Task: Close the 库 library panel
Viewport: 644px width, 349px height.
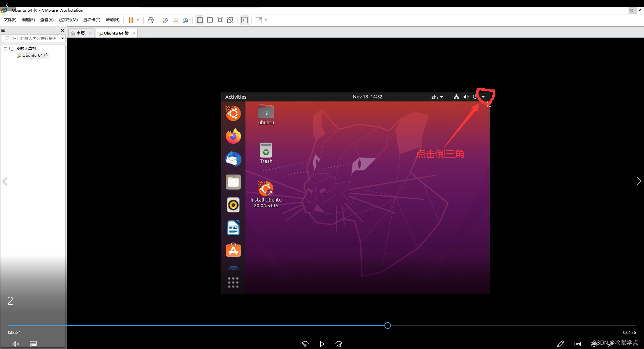Action: (62, 30)
